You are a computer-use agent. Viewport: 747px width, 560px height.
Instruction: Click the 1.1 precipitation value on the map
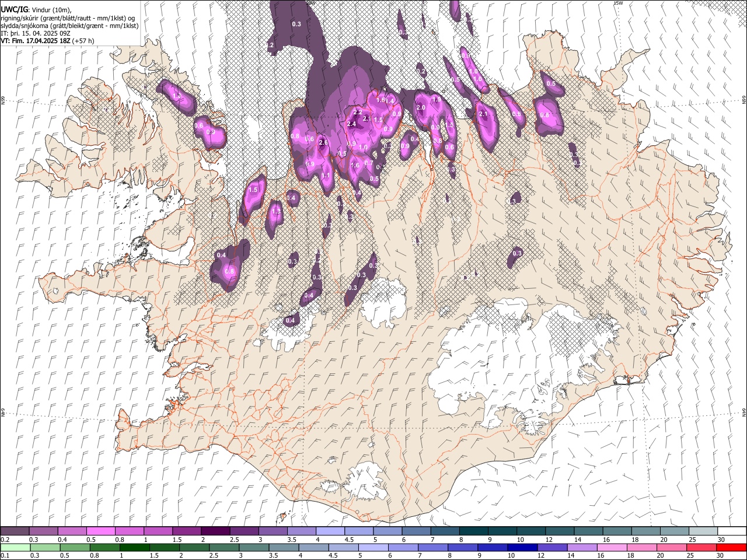click(x=326, y=175)
